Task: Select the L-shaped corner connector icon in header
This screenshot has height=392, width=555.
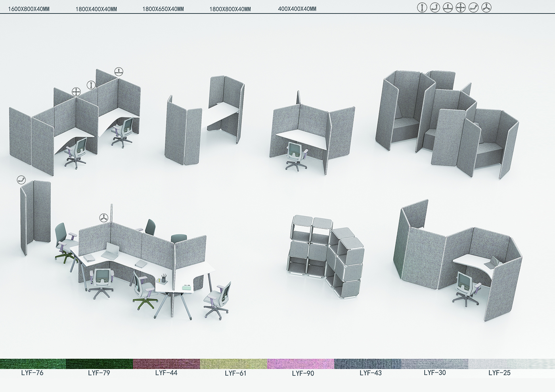Action: click(435, 7)
